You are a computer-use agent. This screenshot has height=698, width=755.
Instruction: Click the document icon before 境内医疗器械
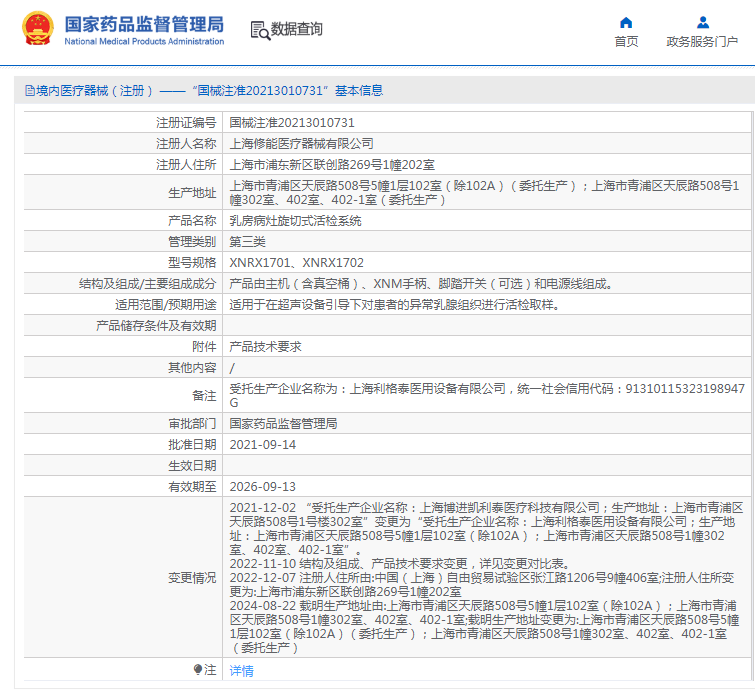point(30,90)
